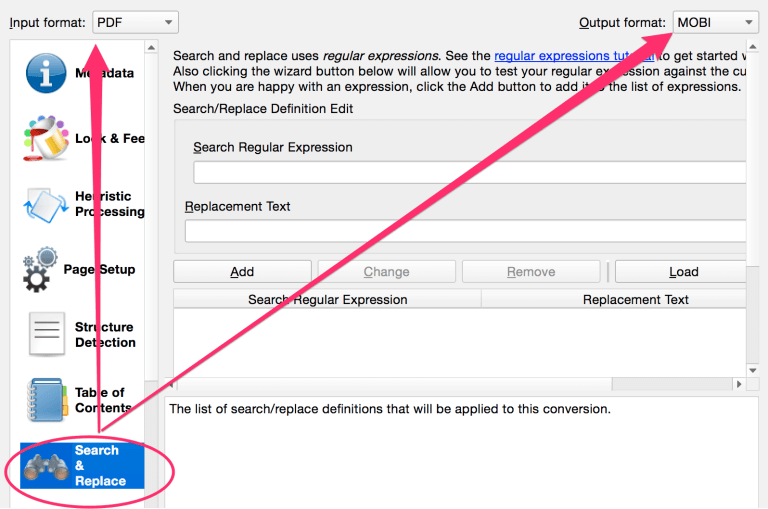Click the Add button

click(242, 271)
